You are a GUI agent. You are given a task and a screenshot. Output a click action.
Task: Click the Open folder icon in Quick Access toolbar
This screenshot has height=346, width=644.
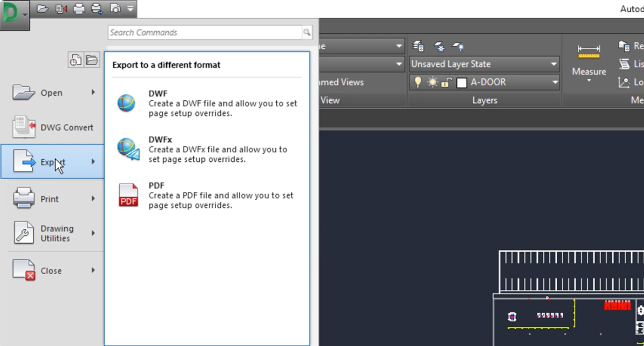(43, 8)
